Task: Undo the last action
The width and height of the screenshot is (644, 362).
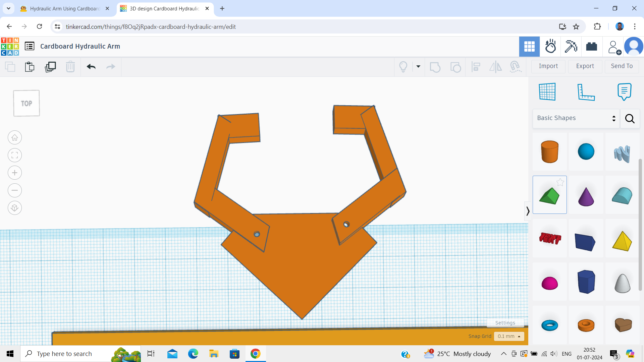Action: coord(91,67)
